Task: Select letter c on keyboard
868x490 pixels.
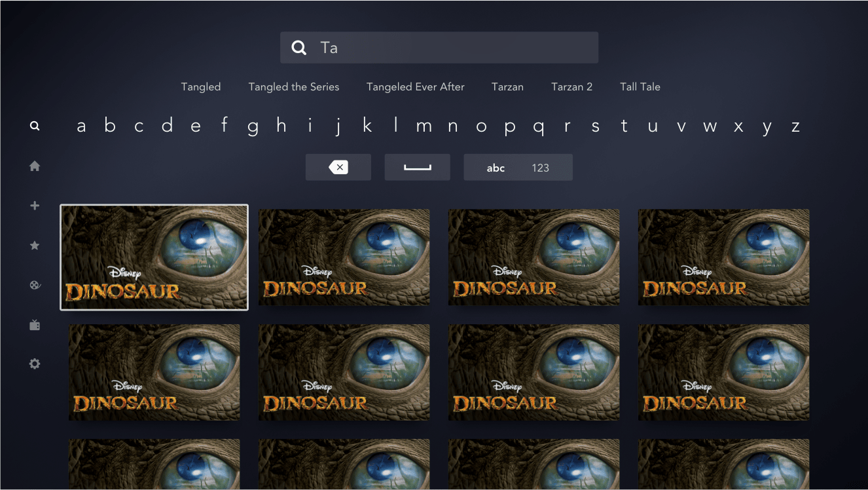Action: click(x=139, y=126)
